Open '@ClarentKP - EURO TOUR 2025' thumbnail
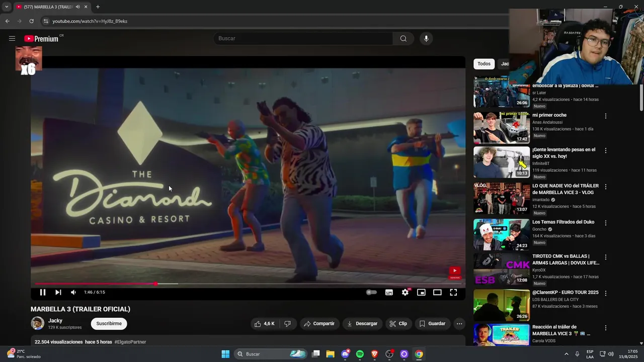 click(x=502, y=305)
